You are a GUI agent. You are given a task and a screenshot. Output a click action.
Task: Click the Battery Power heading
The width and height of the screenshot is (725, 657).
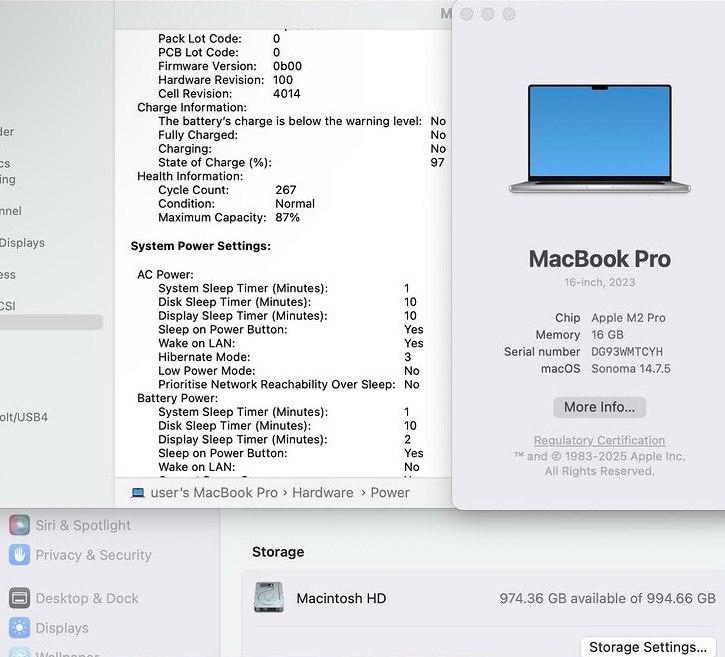pos(178,398)
